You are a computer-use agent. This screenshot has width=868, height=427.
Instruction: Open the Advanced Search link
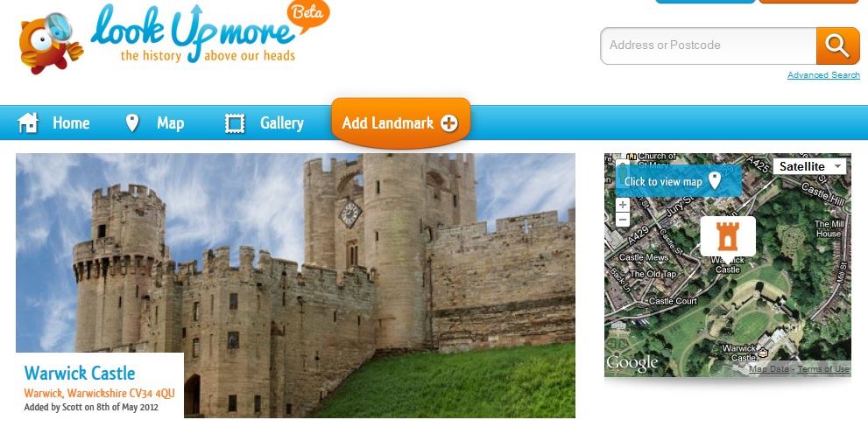click(x=823, y=75)
